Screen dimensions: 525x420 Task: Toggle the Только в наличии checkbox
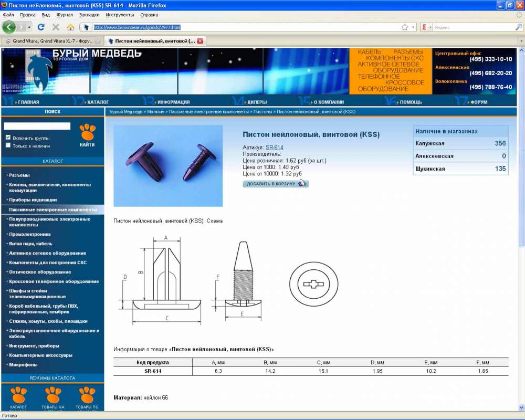(x=8, y=145)
